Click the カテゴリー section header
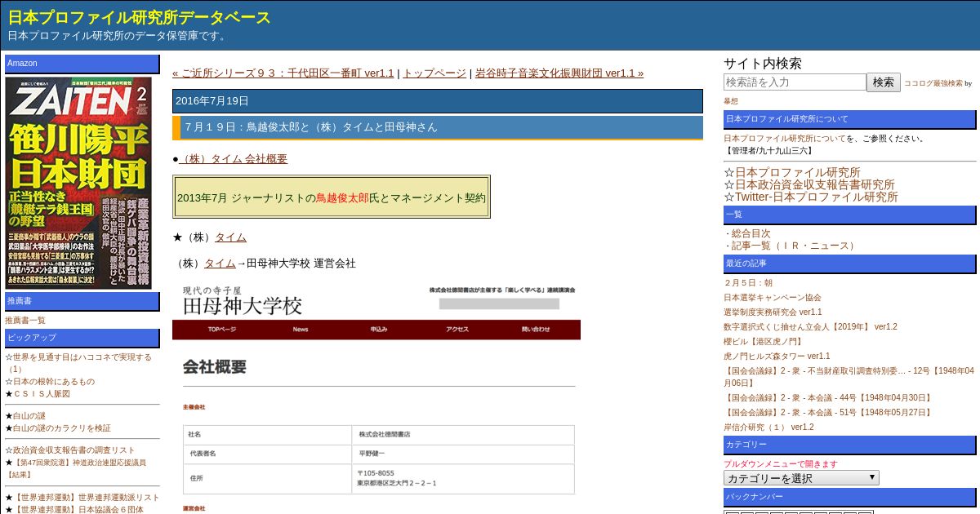This screenshot has height=514, width=980. 850,445
